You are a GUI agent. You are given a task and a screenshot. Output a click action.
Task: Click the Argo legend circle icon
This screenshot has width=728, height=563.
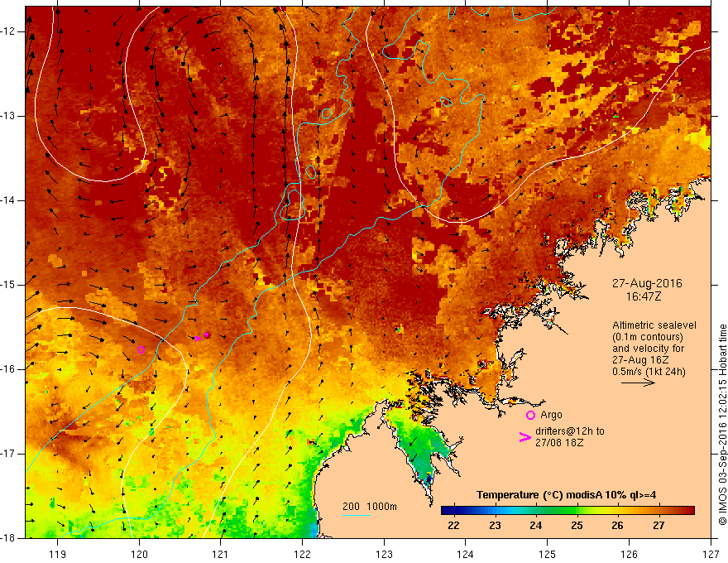pyautogui.click(x=530, y=415)
